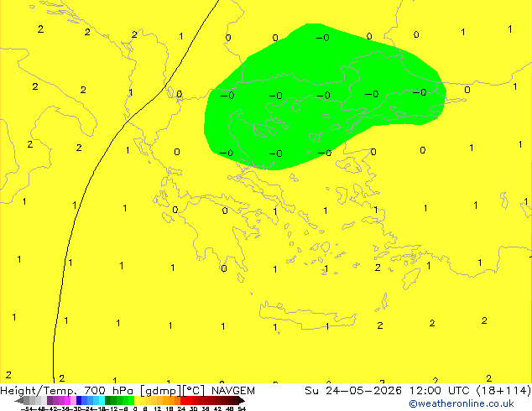Screen dimensions: 532x411
Task: Click the NAVGEM model label
Action: [232, 391]
